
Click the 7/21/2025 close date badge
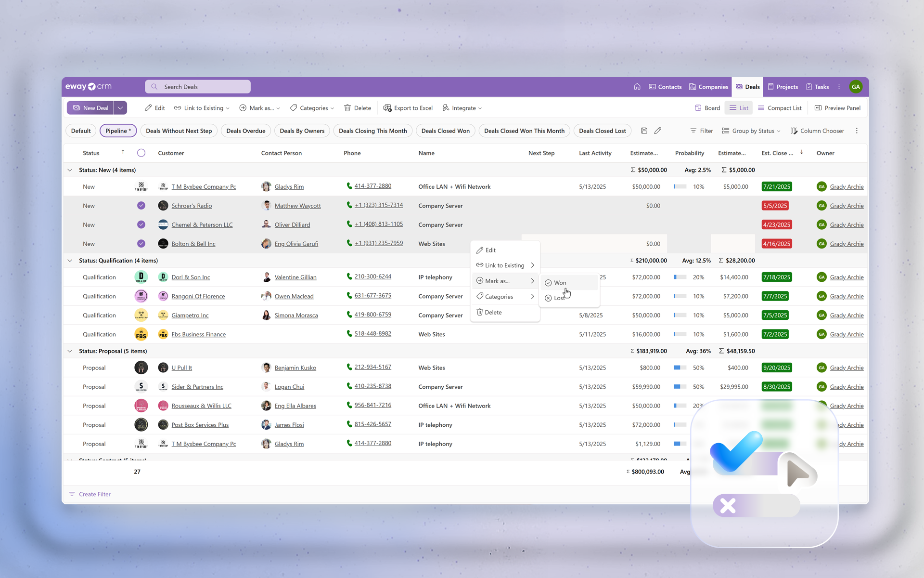(x=777, y=186)
